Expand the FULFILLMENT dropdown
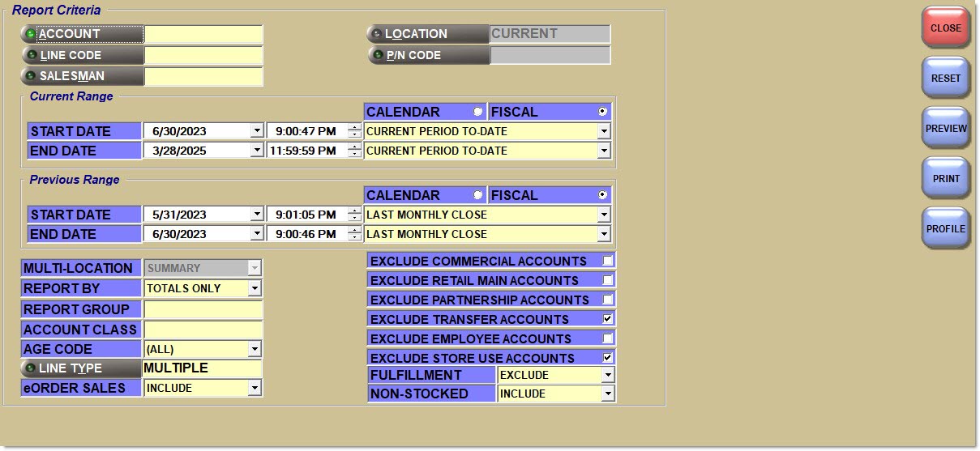This screenshot has height=451, width=980. coord(607,375)
